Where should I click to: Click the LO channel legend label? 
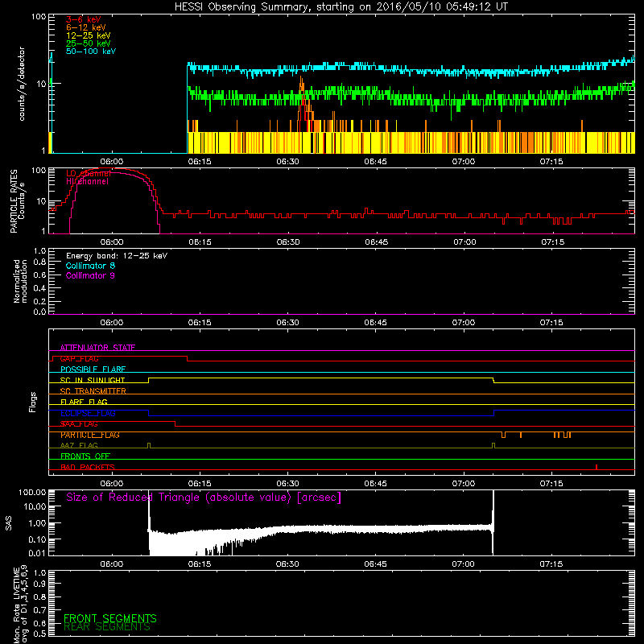point(89,174)
